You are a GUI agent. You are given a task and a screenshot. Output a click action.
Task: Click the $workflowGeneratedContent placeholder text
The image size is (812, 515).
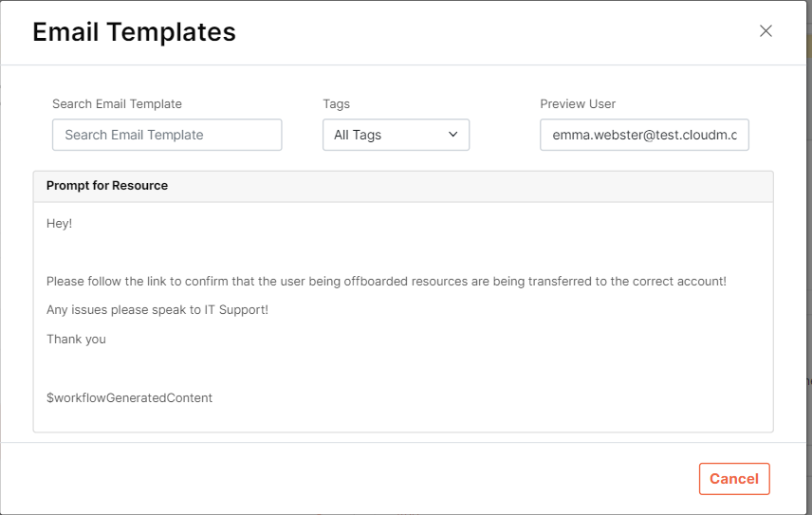tap(129, 397)
